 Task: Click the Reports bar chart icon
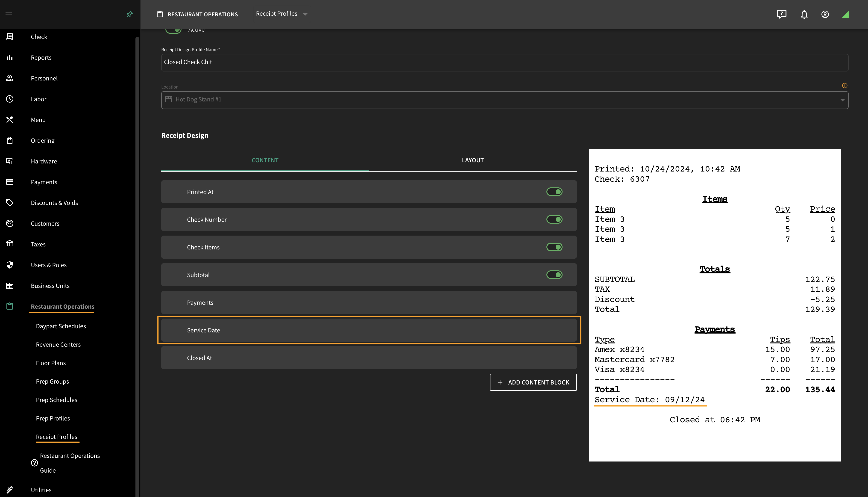click(10, 57)
